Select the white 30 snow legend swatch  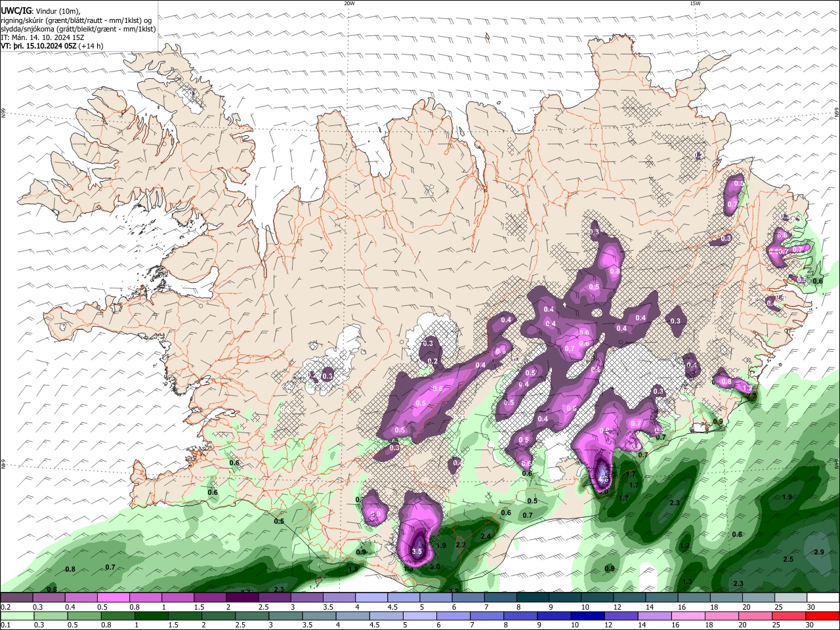click(823, 598)
